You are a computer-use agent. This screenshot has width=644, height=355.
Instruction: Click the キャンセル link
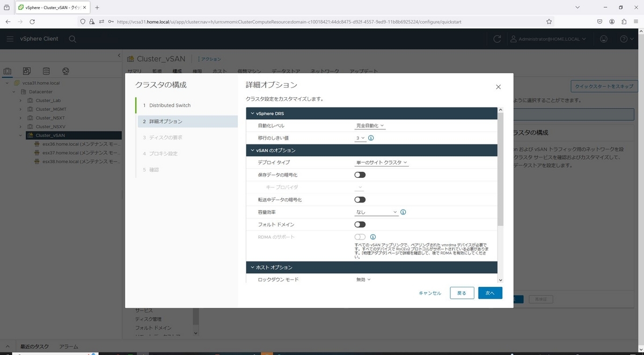point(430,293)
